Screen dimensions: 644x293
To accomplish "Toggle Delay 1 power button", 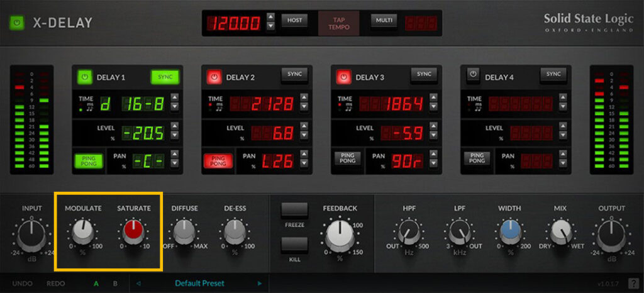I will (x=85, y=77).
